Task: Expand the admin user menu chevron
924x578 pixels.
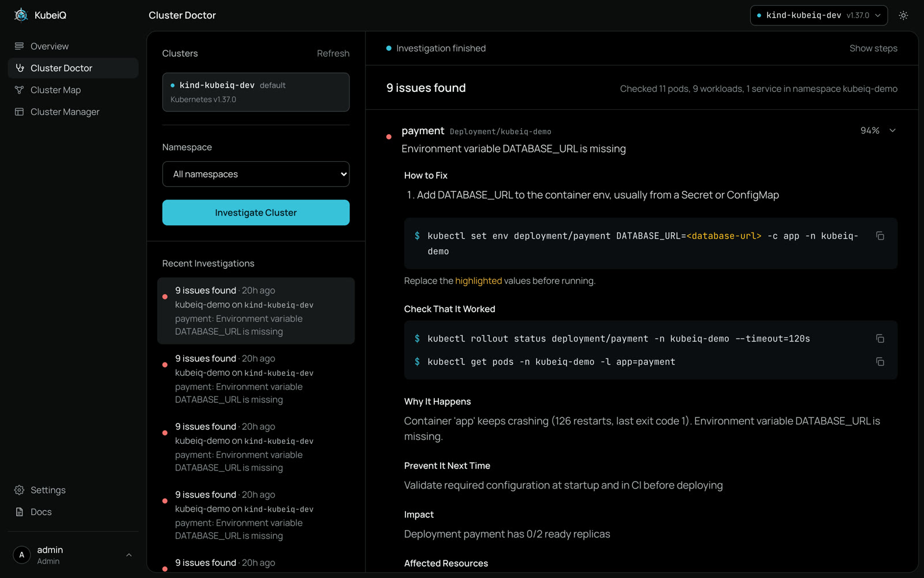Action: 129,555
